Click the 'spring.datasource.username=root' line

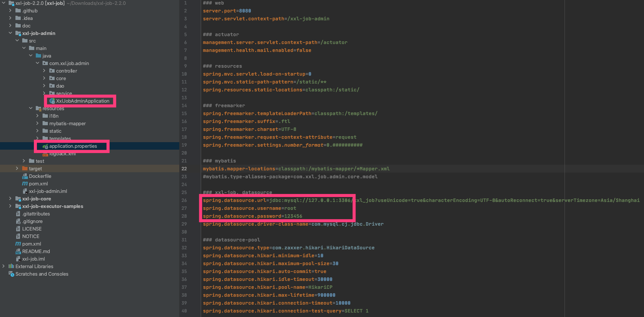250,208
